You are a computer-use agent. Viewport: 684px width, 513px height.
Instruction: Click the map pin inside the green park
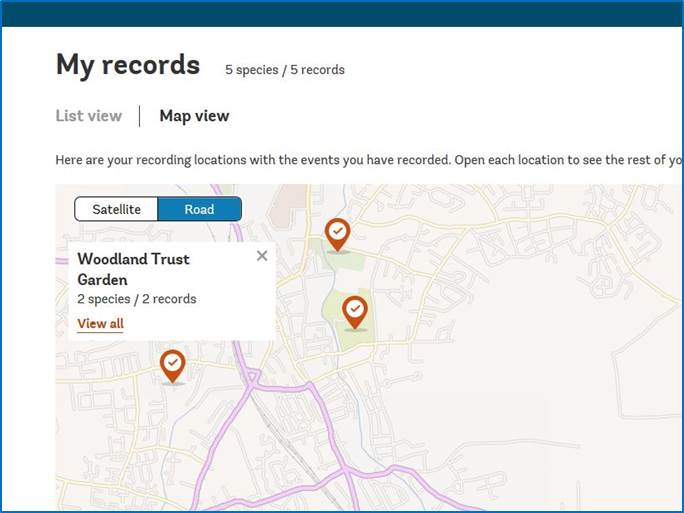point(355,311)
